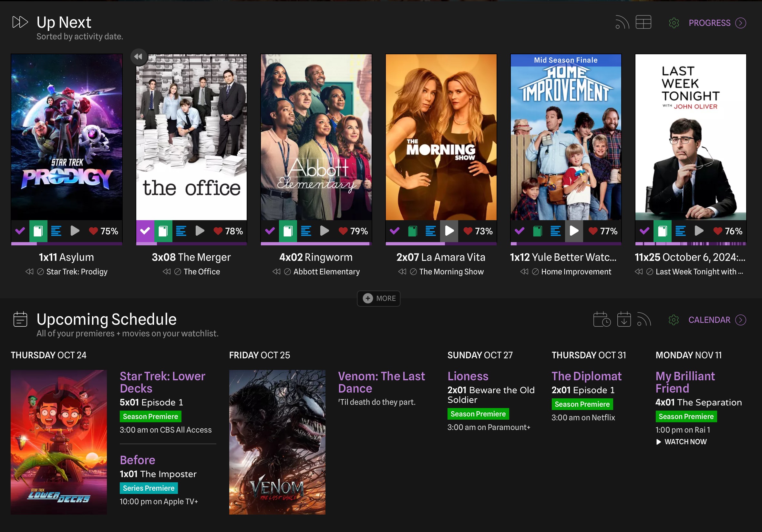Open list options for Abbott Elementary episode

coord(306,231)
